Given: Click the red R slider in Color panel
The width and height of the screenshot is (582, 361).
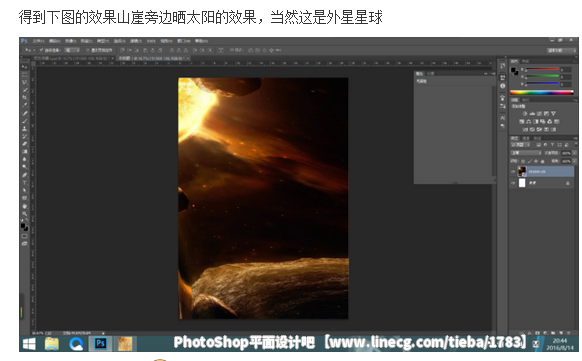Looking at the screenshot, I should 542,69.
